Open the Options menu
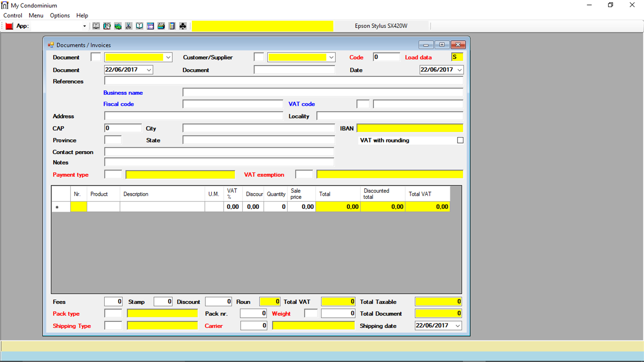 (60, 15)
